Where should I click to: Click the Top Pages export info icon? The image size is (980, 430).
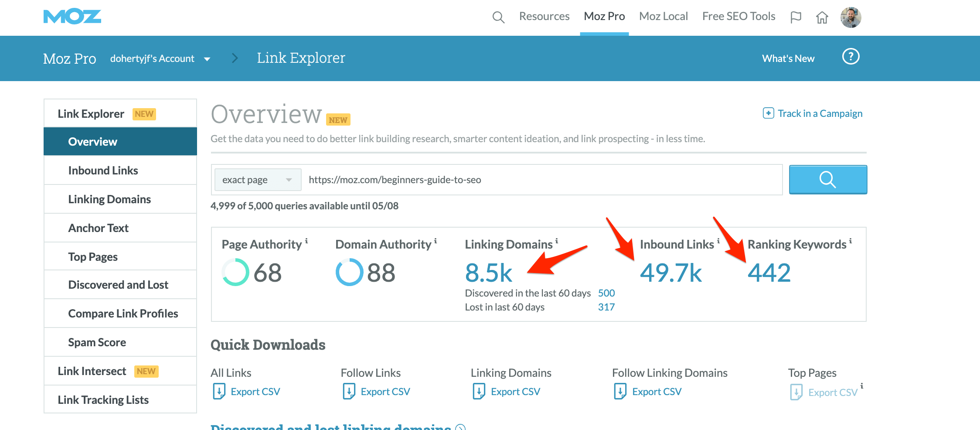(x=862, y=386)
